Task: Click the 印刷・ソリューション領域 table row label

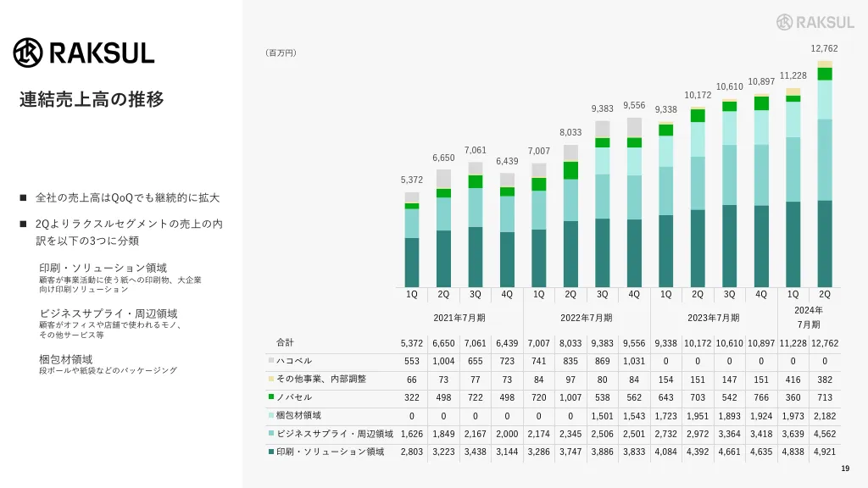Action: (330, 452)
